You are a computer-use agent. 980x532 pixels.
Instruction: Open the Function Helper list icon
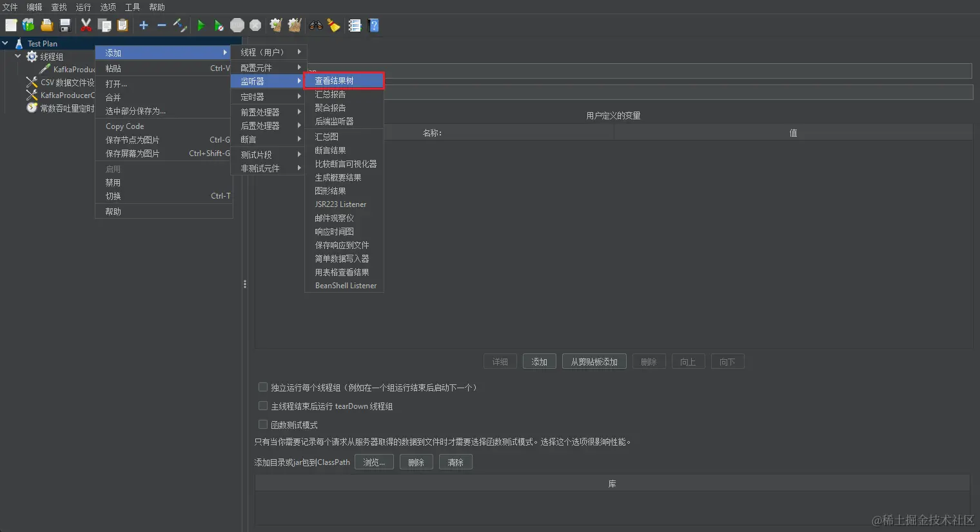point(355,25)
